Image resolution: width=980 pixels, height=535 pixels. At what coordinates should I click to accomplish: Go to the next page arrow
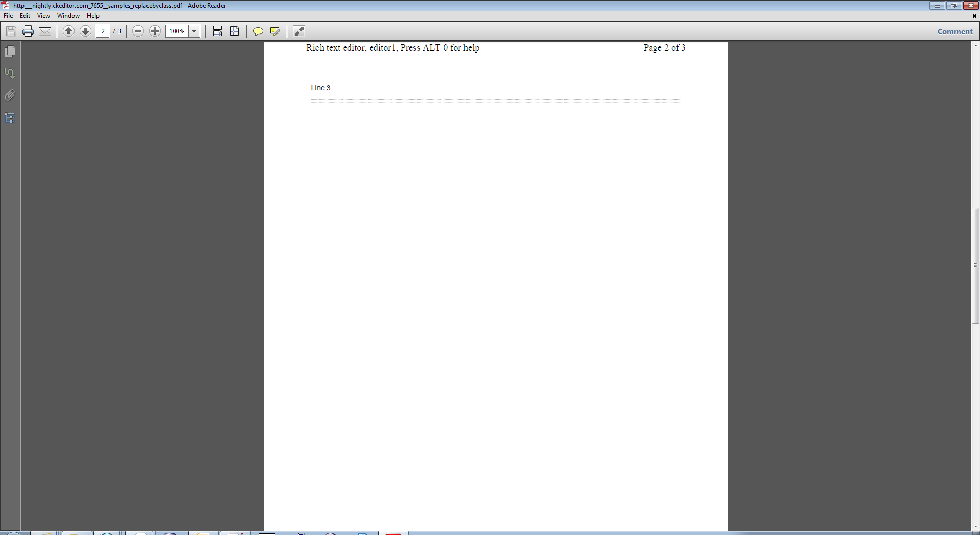85,31
